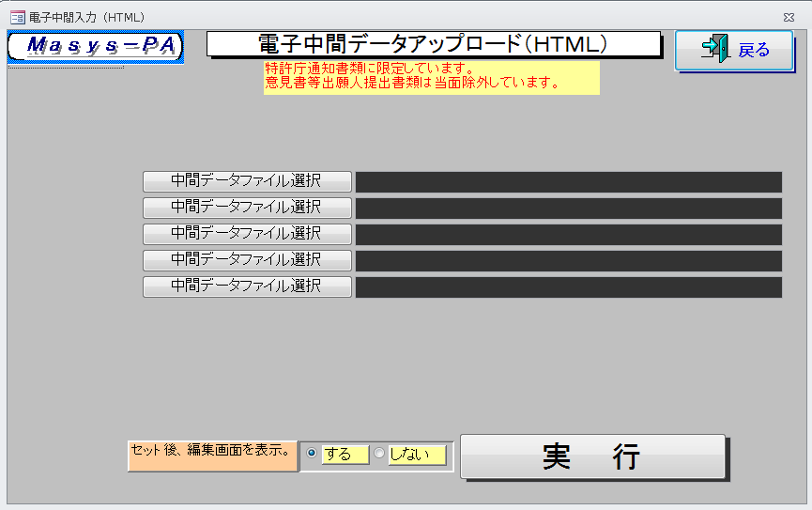
Task: Click the fourth 中間データファイル選択 button
Action: click(247, 260)
